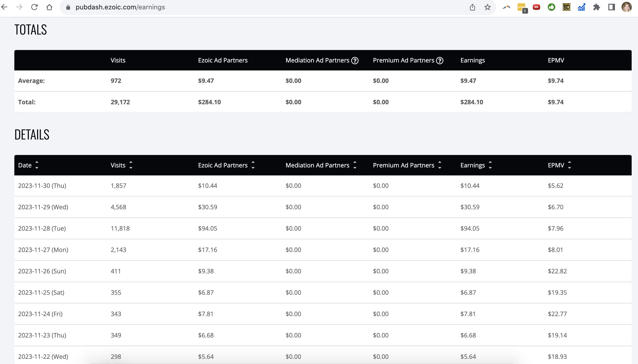
Task: Open the rainbow arc extension
Action: [506, 7]
